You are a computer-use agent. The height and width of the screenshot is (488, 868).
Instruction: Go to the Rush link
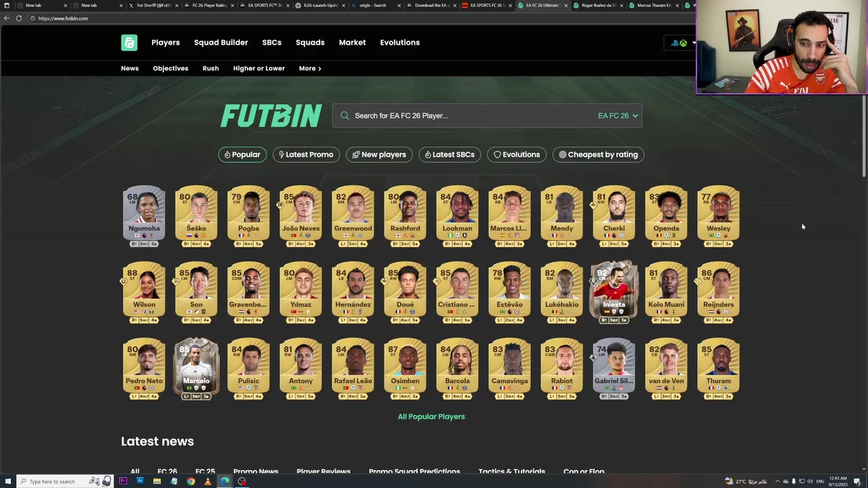pos(210,68)
